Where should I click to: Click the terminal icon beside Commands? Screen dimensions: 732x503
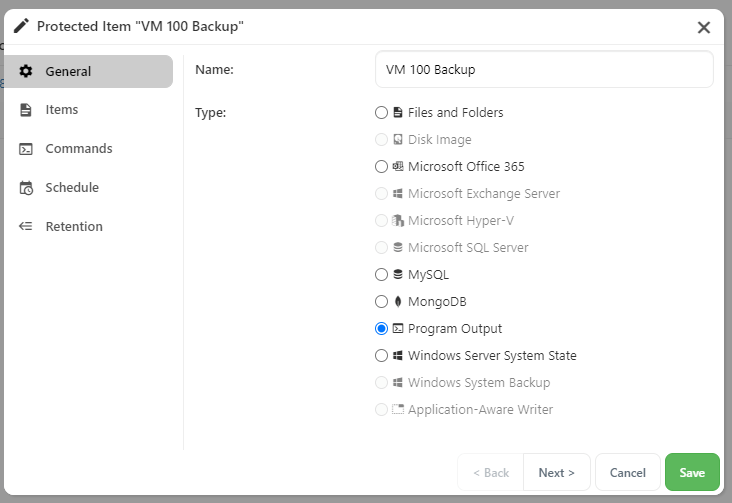click(26, 149)
